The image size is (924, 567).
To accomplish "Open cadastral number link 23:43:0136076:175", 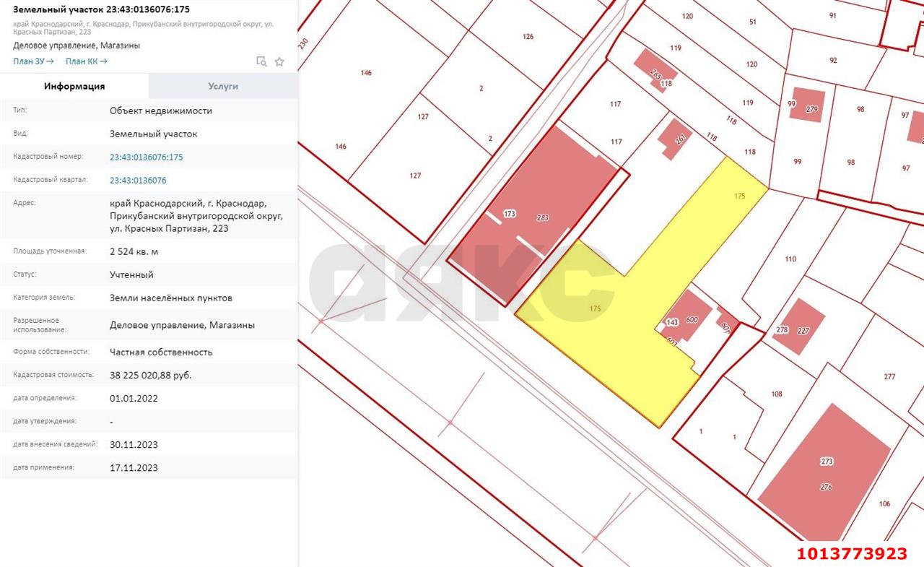I will coord(146,156).
